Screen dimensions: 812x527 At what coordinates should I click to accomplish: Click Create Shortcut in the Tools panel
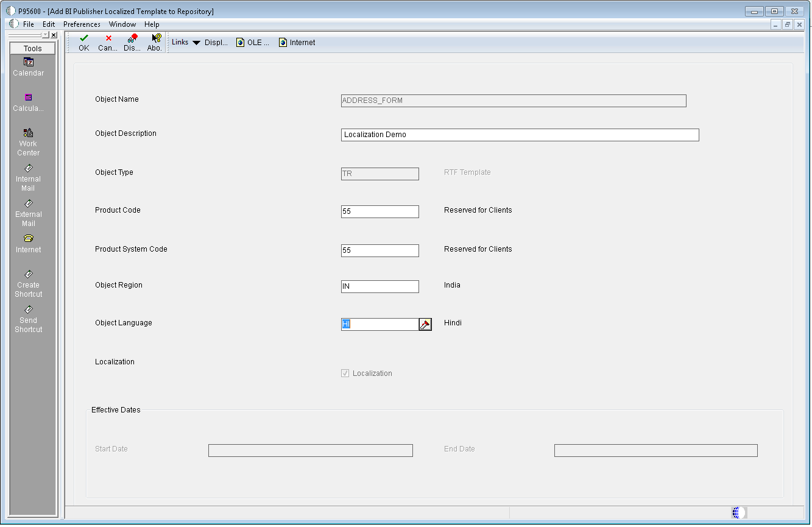[29, 283]
